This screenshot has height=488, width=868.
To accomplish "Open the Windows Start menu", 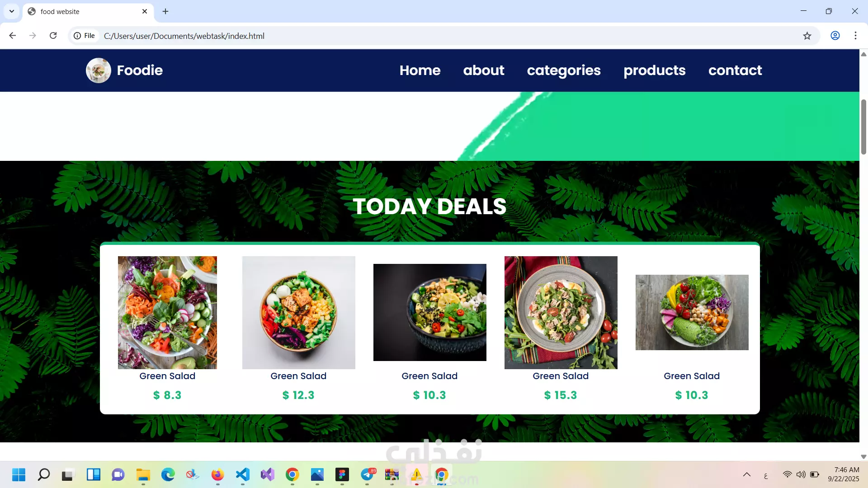I will [x=19, y=474].
